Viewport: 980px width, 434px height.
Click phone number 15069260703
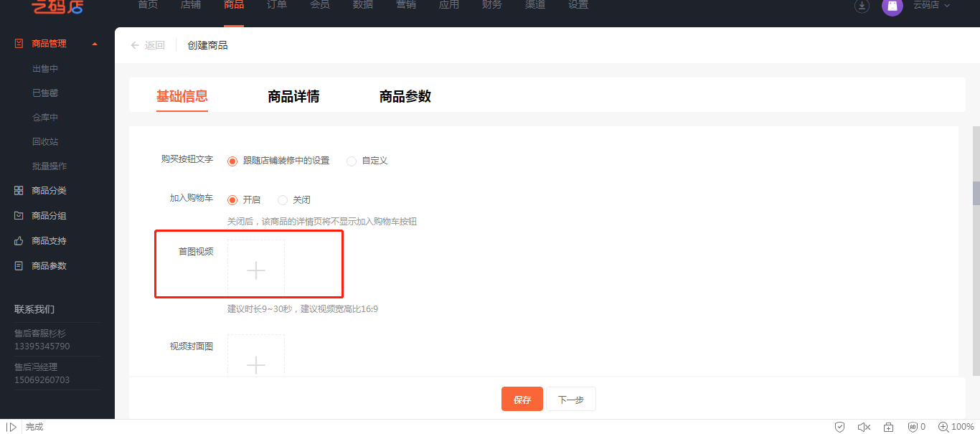(42, 380)
